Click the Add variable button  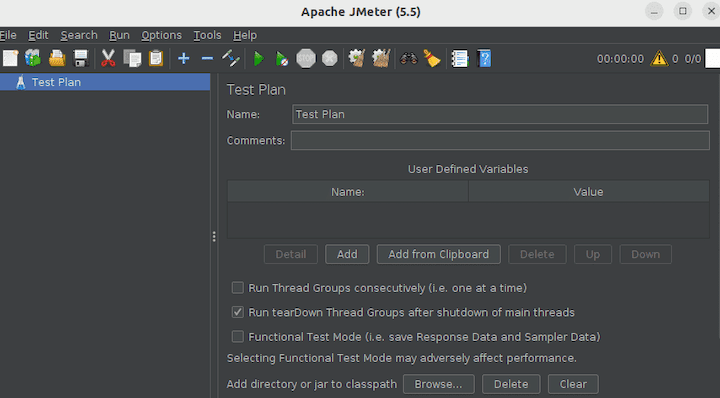pos(347,254)
